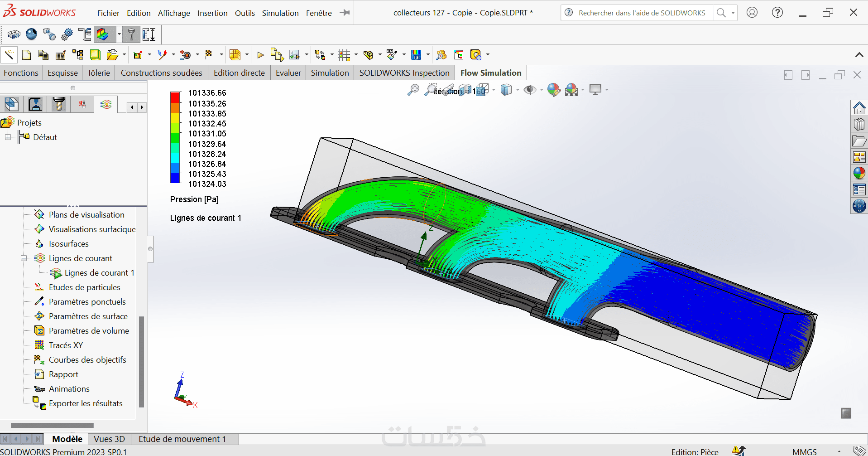Open the Outils menu
The height and width of the screenshot is (456, 868).
245,13
